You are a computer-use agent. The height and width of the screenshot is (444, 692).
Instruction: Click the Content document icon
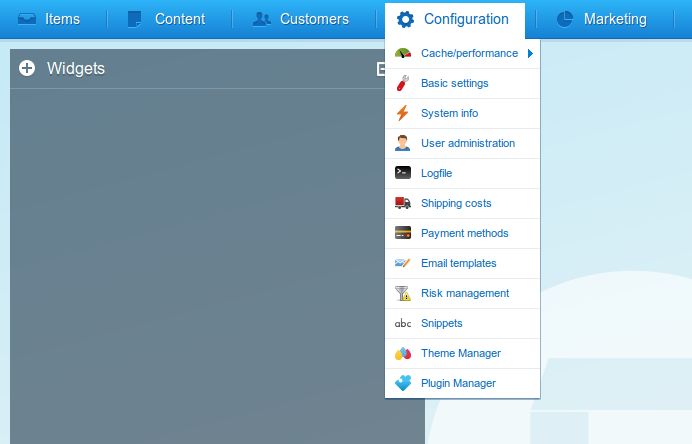pyautogui.click(x=135, y=19)
